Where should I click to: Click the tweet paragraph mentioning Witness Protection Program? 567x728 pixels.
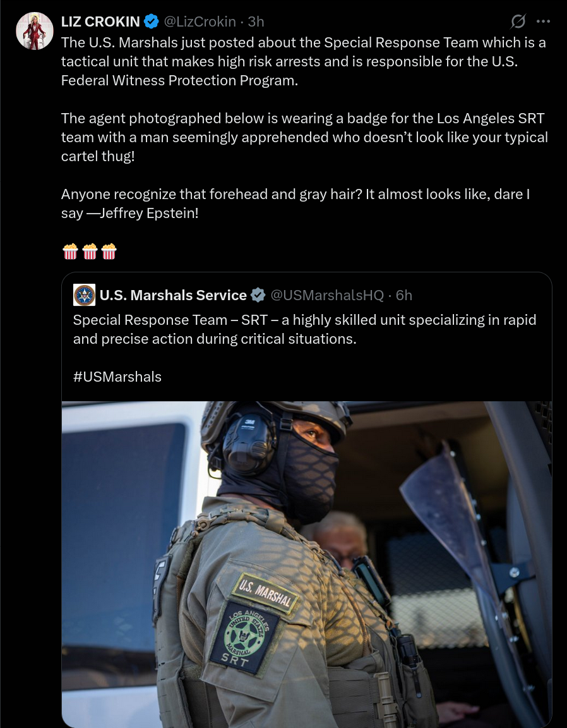click(304, 61)
